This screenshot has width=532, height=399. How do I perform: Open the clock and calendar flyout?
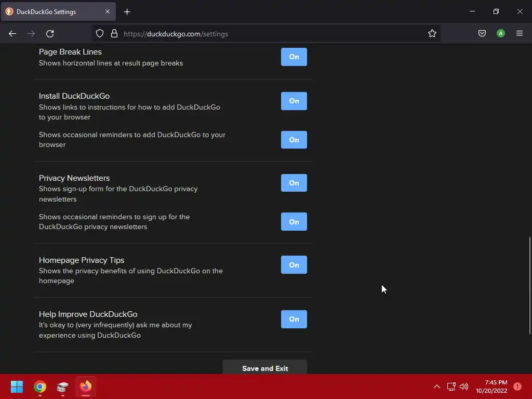coord(491,387)
